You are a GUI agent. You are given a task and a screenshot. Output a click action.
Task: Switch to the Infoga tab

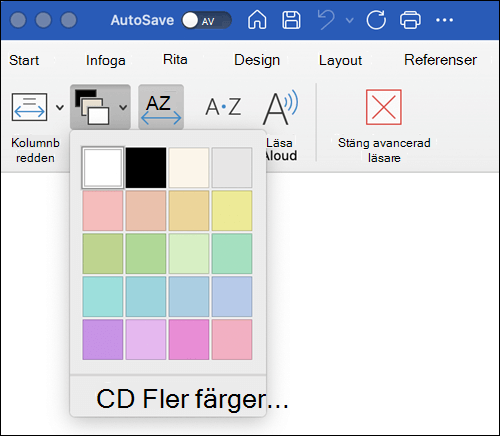(x=106, y=60)
